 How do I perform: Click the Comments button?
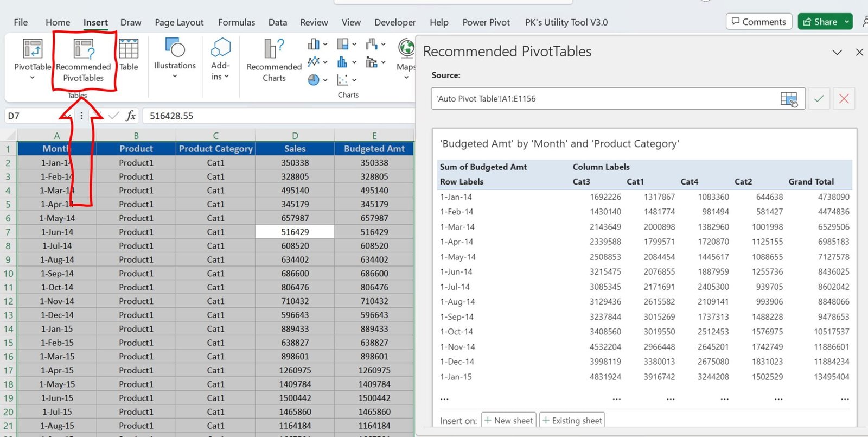pyautogui.click(x=759, y=22)
